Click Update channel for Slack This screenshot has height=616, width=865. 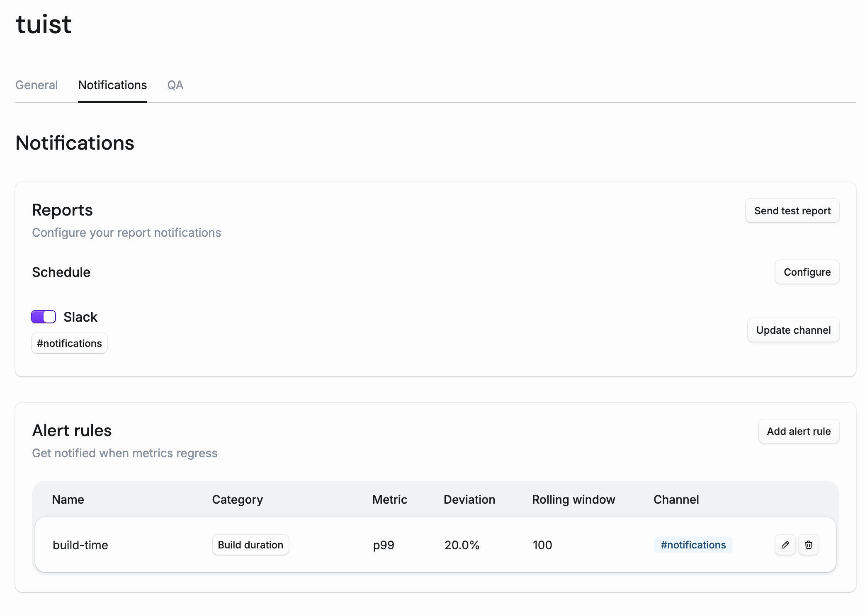point(793,330)
